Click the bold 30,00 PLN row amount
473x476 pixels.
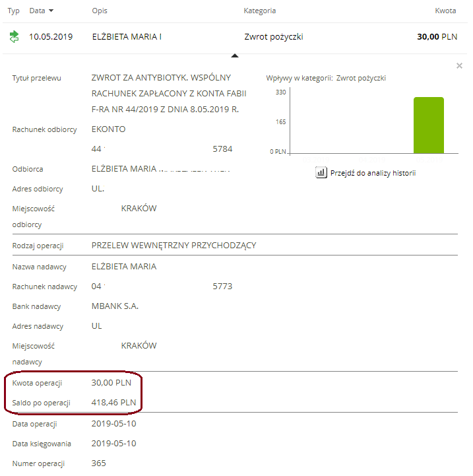pyautogui.click(x=437, y=37)
